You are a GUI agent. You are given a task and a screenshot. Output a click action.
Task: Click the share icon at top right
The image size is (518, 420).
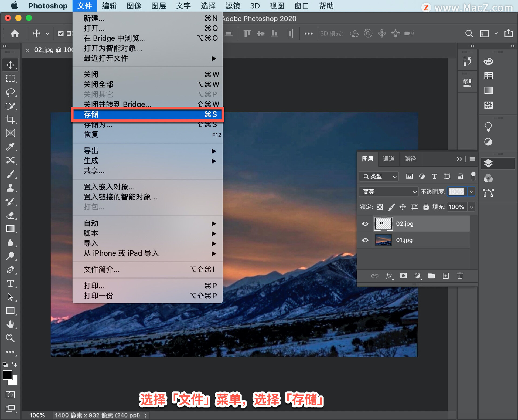pyautogui.click(x=508, y=33)
